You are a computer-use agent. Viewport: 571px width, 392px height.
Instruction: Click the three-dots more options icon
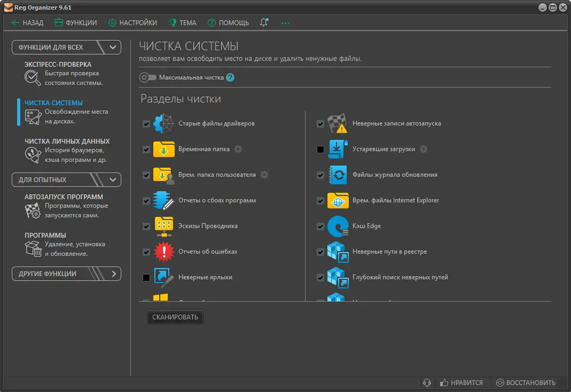[285, 23]
